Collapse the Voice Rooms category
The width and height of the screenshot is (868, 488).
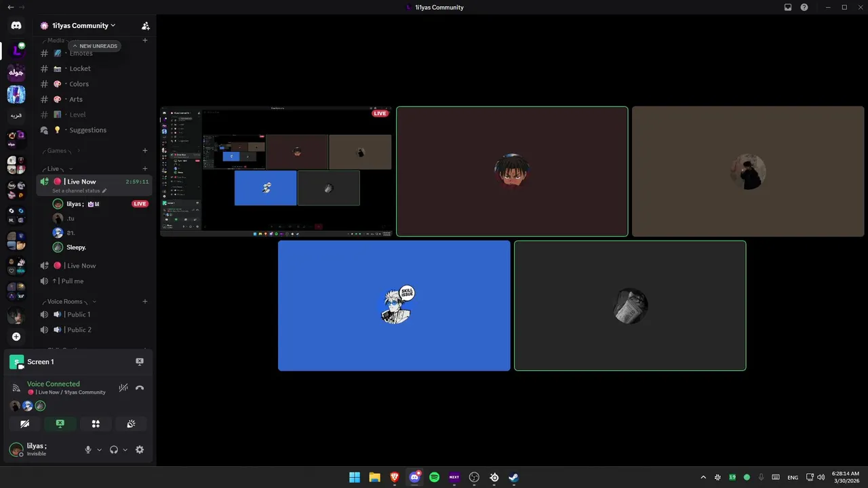[69, 302]
